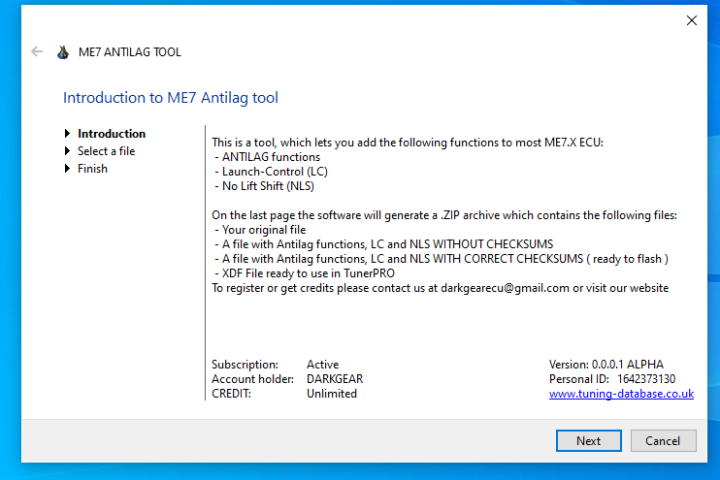Click the 'Version: 0.0.0.1 ALPHA' text
Viewport: 720px width, 480px height.
click(x=606, y=365)
